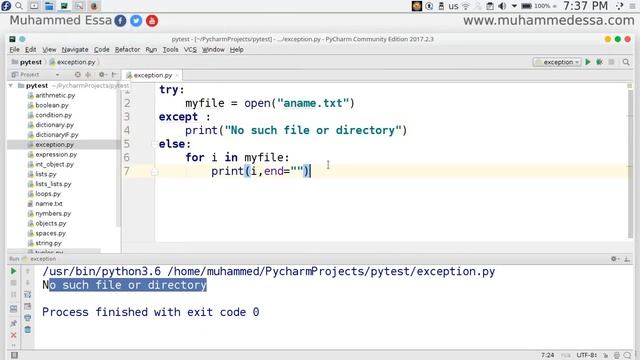Open the VCS menu
This screenshot has width=640, height=360.
(190, 49)
